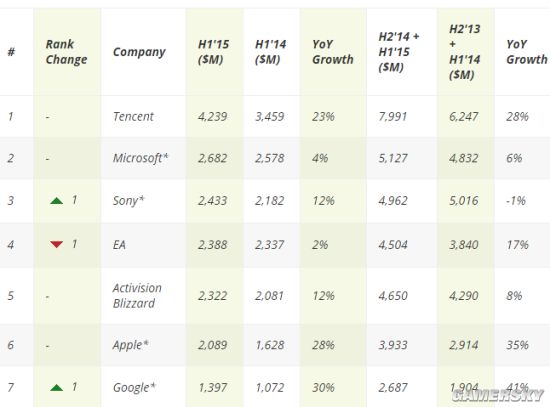This screenshot has height=407, width=550.
Task: Click the H2'13 + H1'14 column header
Action: [x=464, y=52]
